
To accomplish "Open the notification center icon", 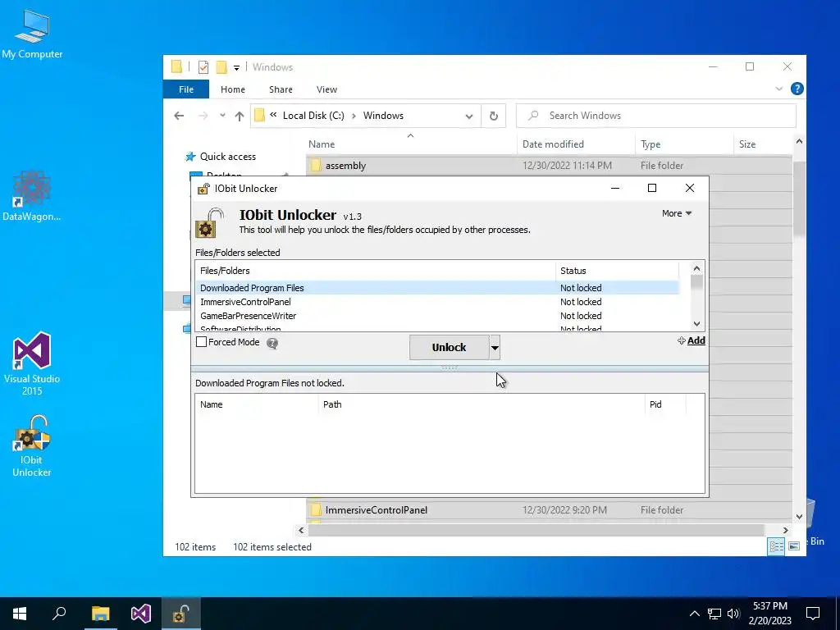I will pyautogui.click(x=813, y=614).
